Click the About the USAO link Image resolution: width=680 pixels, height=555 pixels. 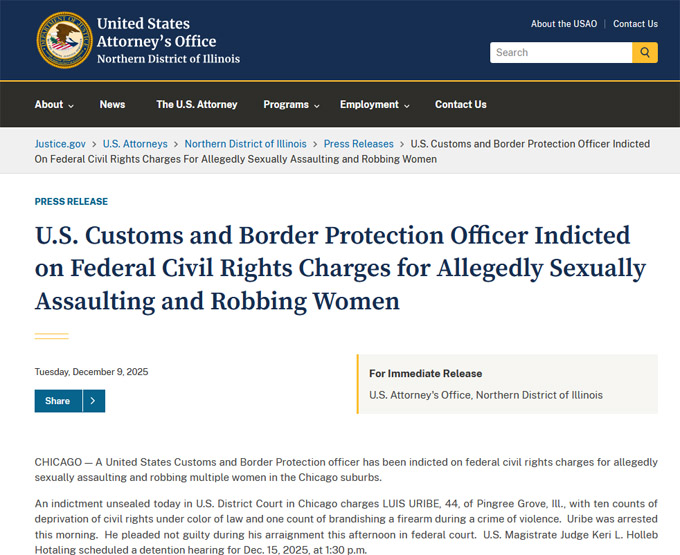(563, 24)
